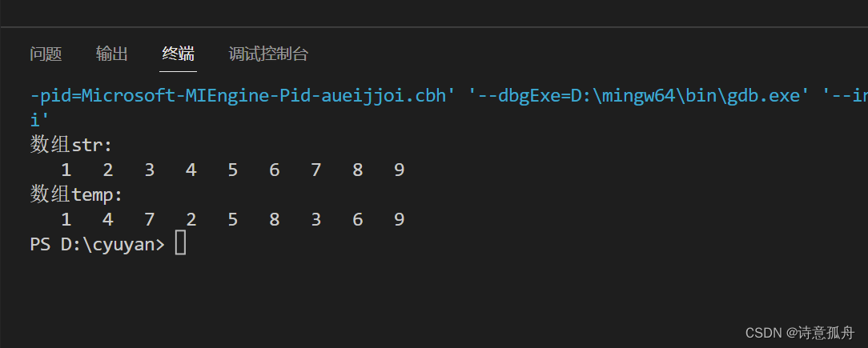Click the CSDN @诗意孤舟 watermark
Screen dimensions: 868x348
click(x=800, y=332)
